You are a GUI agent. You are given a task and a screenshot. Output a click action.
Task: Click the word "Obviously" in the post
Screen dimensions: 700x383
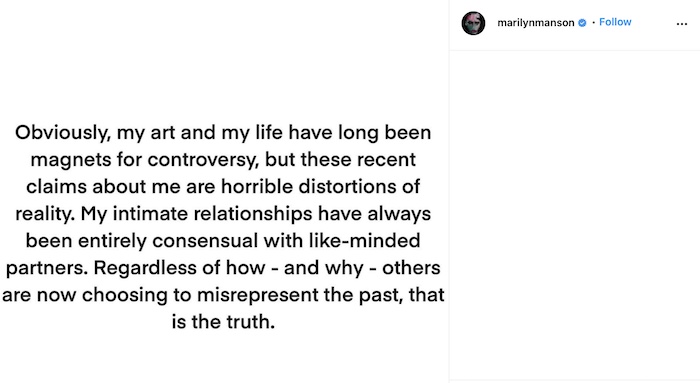[63, 133]
